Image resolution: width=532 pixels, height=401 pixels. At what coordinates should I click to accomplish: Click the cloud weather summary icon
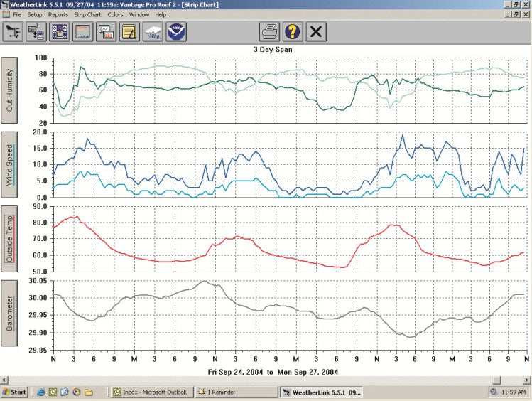point(153,31)
